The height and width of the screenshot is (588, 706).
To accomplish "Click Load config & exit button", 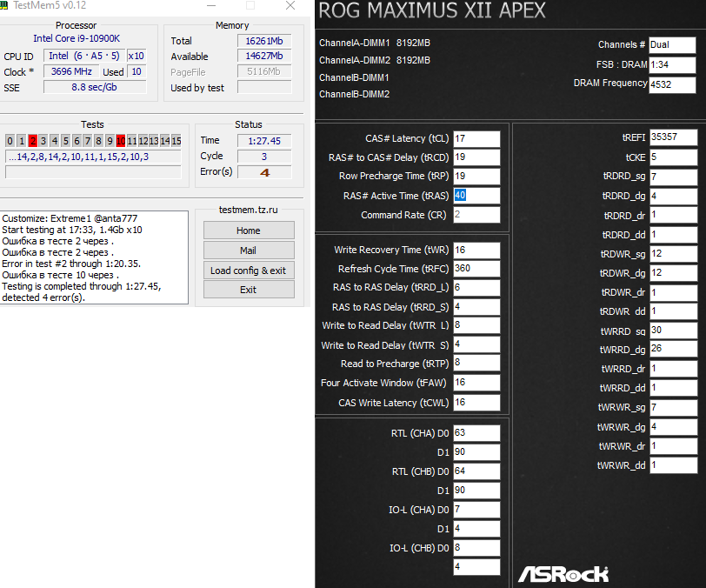I will click(249, 271).
